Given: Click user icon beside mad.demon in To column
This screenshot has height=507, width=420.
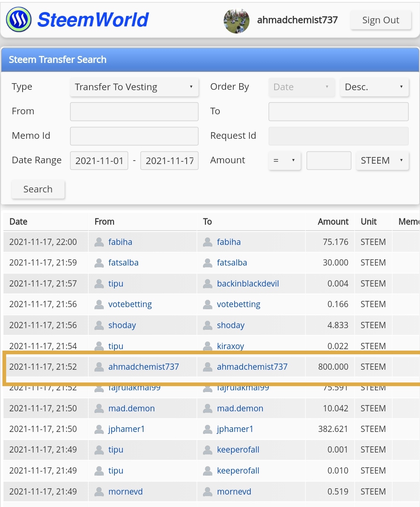Looking at the screenshot, I should tap(208, 408).
